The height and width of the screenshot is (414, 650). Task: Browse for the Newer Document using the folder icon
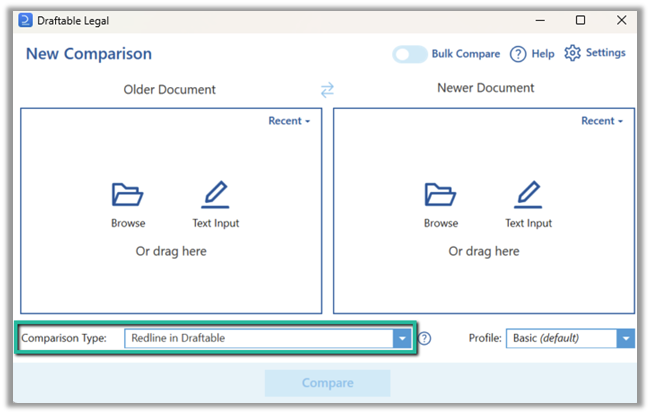point(440,194)
